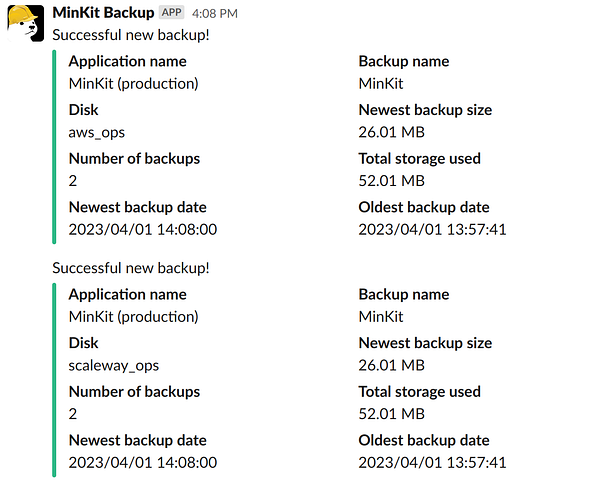Click the aws_ops disk value
Image resolution: width=600 pixels, height=484 pixels.
[x=97, y=132]
